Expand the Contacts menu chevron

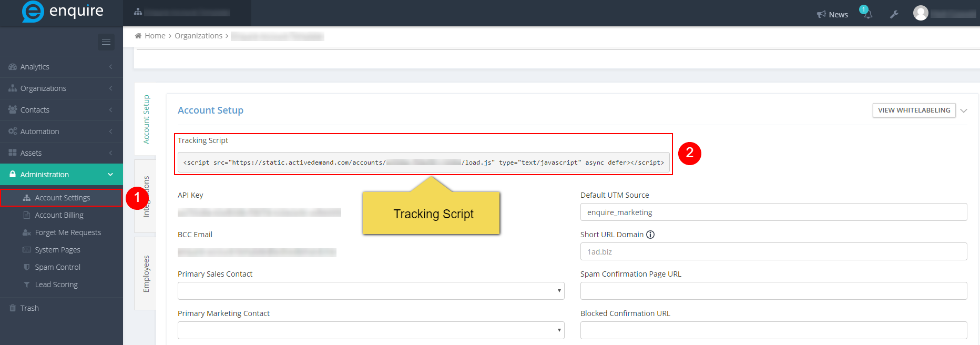(110, 109)
